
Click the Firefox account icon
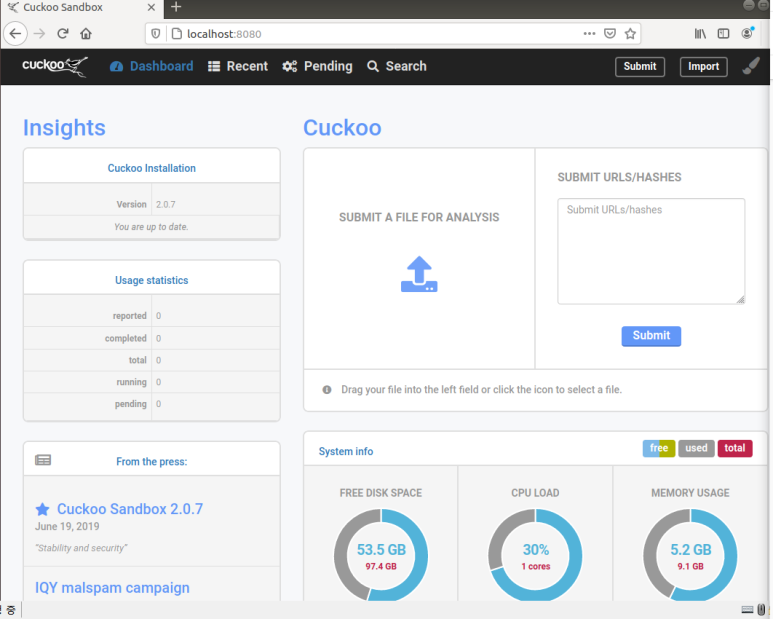pos(747,33)
